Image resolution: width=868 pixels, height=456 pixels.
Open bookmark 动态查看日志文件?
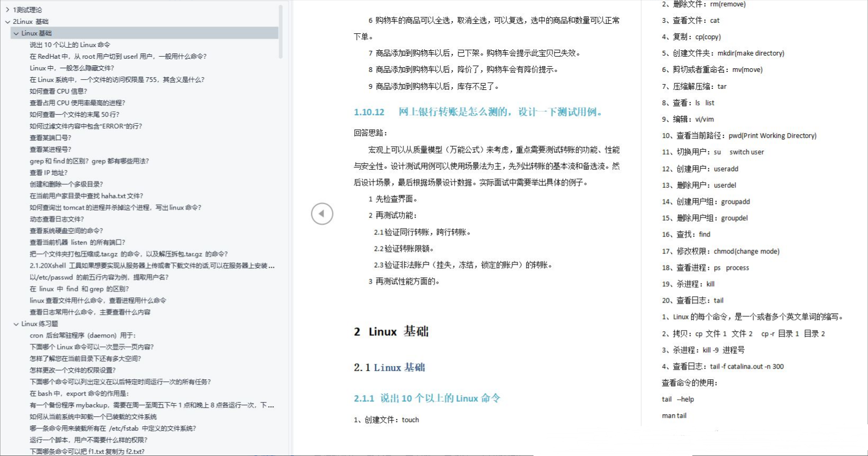[57, 220]
